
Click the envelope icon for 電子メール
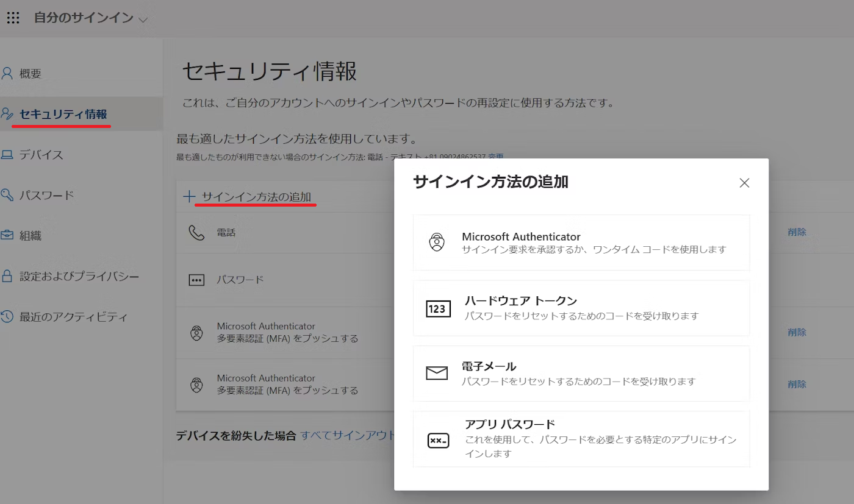437,374
